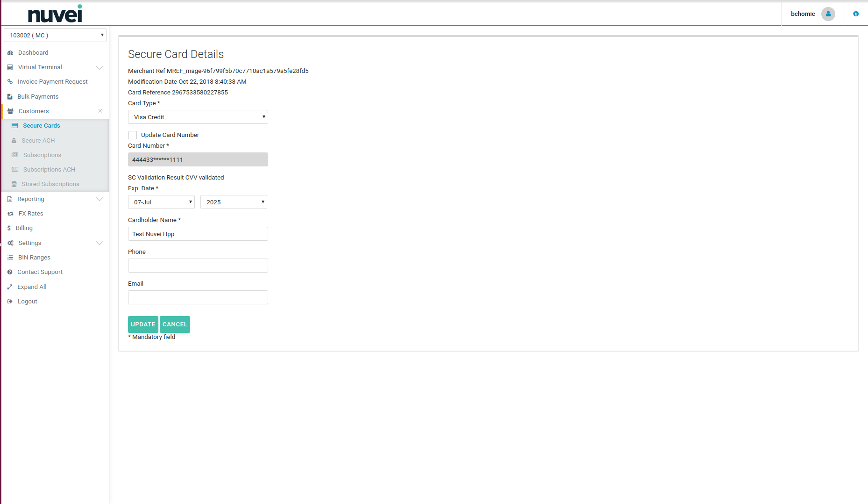Collapse the Customers menu section
This screenshot has width=868, height=504.
click(x=100, y=111)
